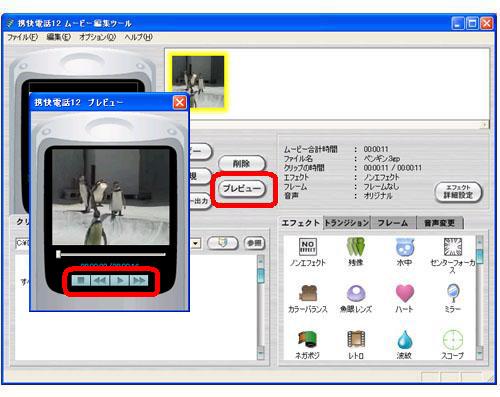Open the folder path dropdown arrow
This screenshot has width=500, height=397.
tap(196, 243)
